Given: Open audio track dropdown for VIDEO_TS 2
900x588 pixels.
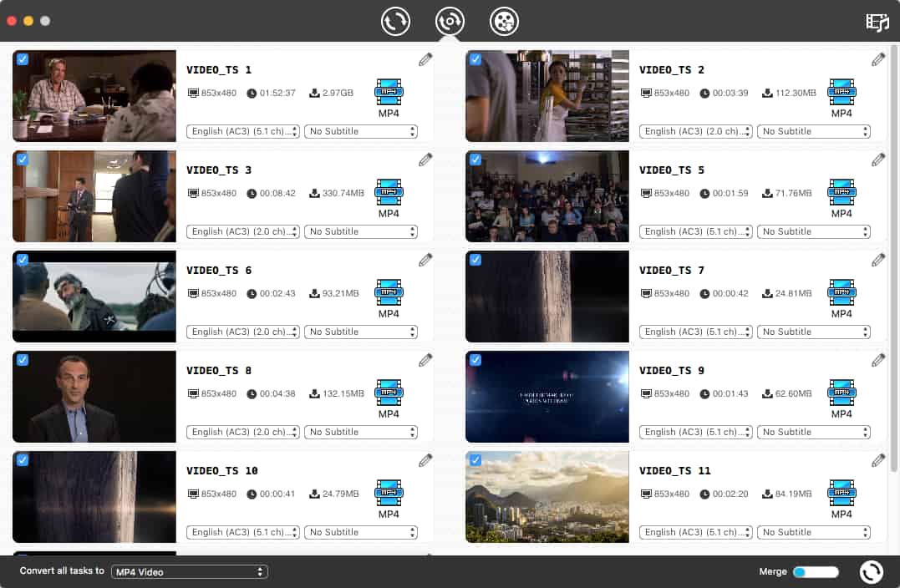Looking at the screenshot, I should (x=695, y=131).
